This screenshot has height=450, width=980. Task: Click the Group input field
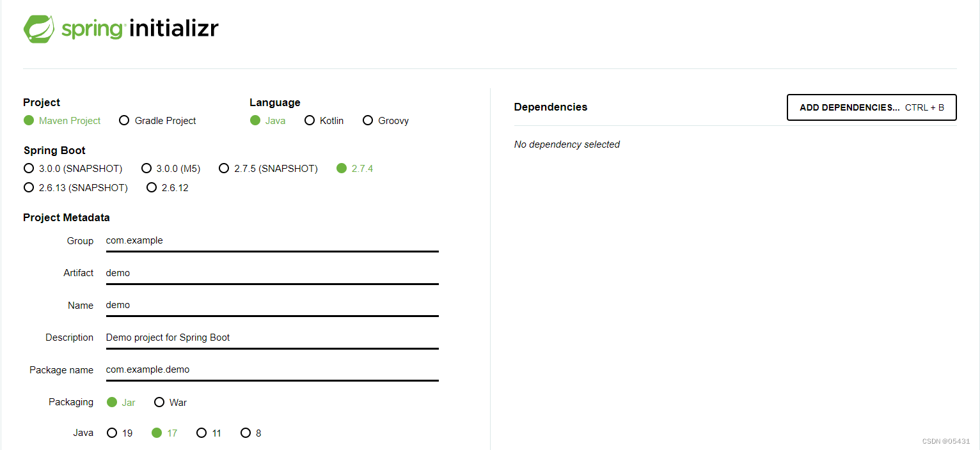pos(272,242)
